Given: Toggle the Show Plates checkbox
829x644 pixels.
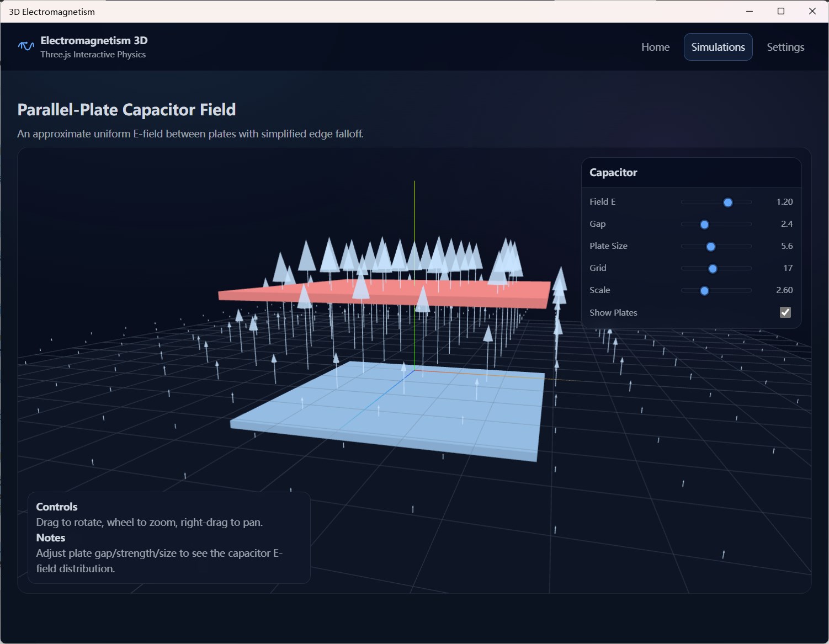Looking at the screenshot, I should tap(785, 312).
